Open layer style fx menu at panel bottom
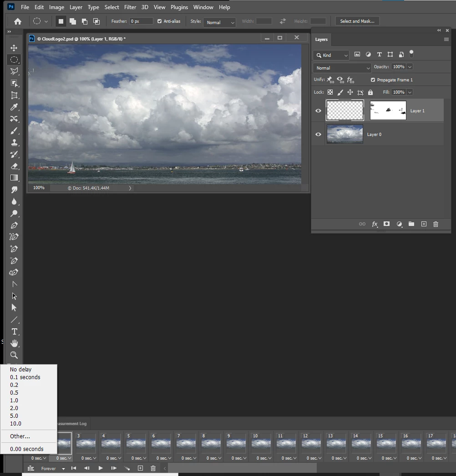The height and width of the screenshot is (476, 456). click(375, 224)
